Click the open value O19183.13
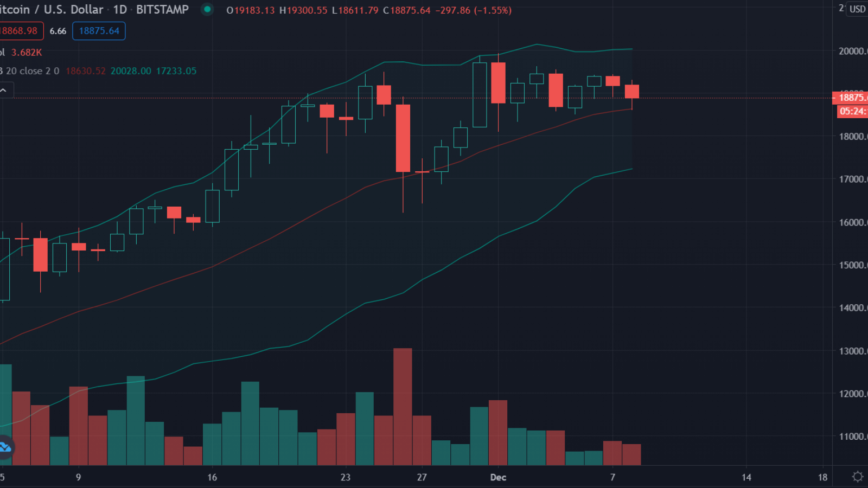 [x=251, y=10]
